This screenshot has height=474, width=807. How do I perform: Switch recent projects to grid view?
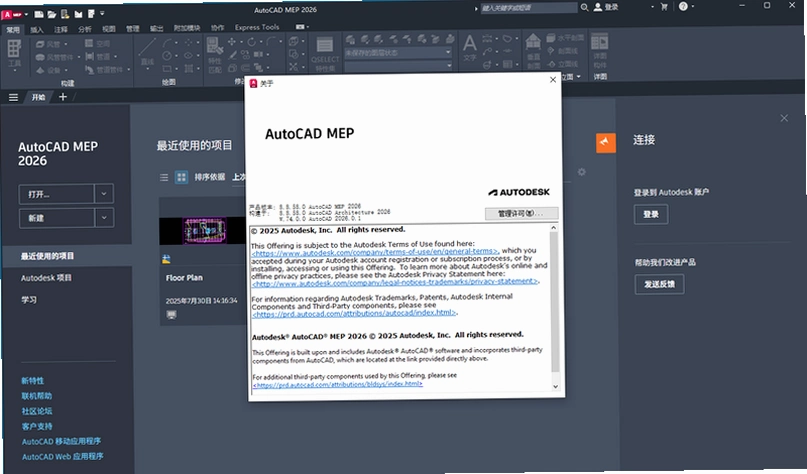(181, 178)
